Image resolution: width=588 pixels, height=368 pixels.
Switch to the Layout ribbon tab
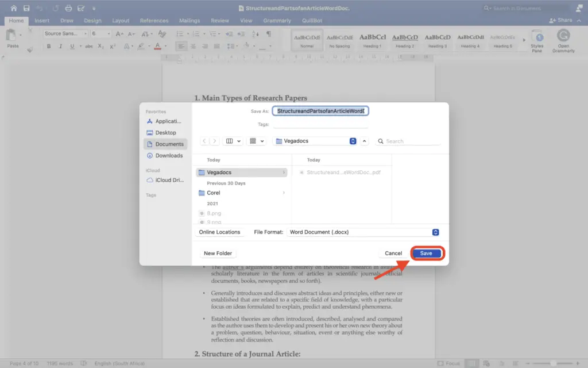coord(121,21)
